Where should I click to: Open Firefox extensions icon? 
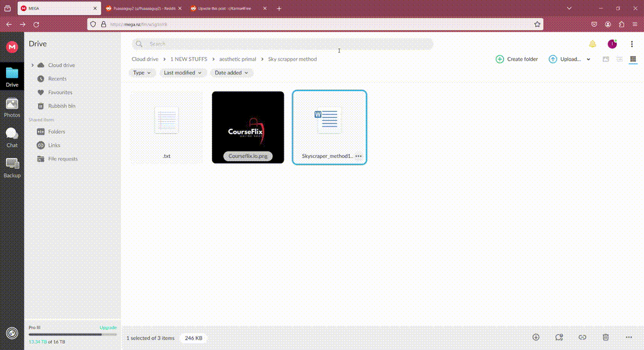622,25
